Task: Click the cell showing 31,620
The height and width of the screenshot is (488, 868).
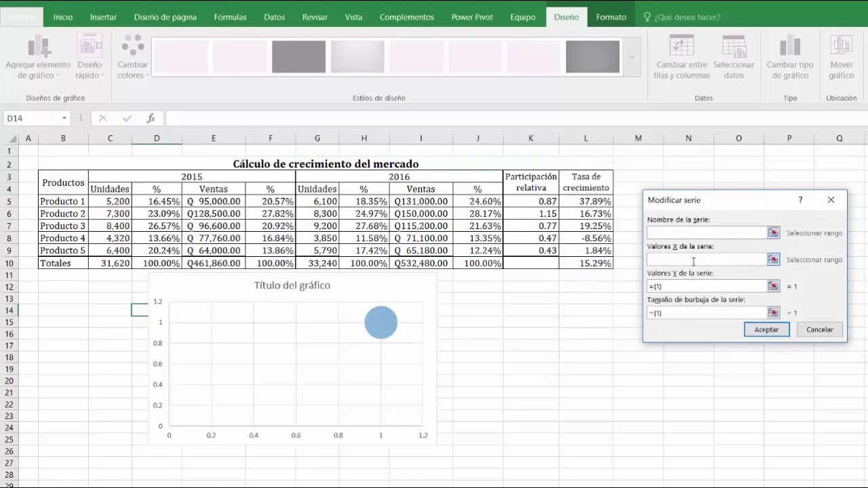Action: (x=110, y=263)
